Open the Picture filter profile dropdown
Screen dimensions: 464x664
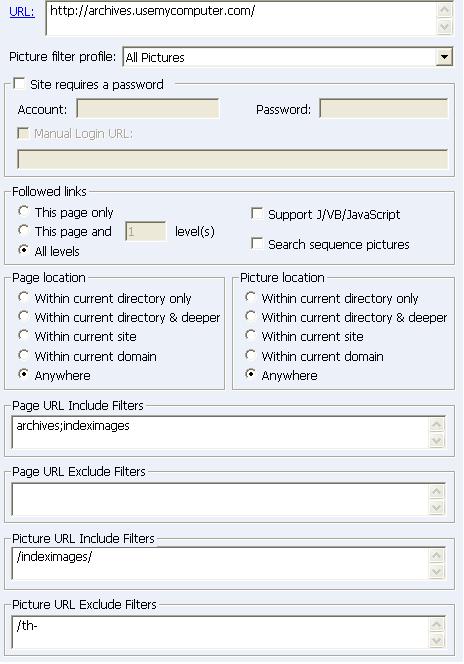point(444,57)
